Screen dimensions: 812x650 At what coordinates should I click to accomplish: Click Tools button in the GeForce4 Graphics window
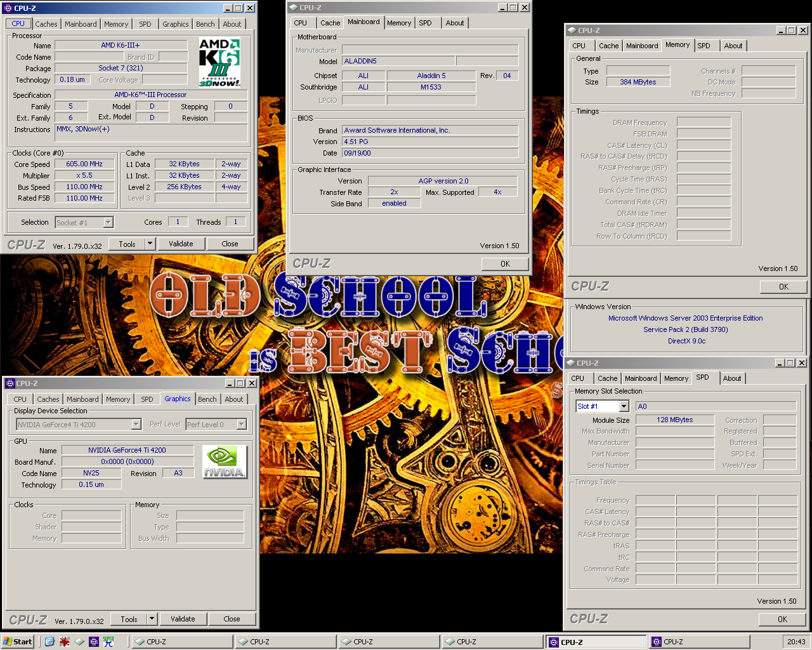pyautogui.click(x=129, y=619)
